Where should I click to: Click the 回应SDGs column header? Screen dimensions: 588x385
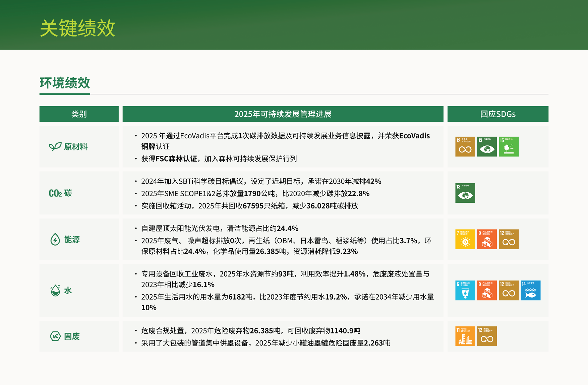click(497, 114)
